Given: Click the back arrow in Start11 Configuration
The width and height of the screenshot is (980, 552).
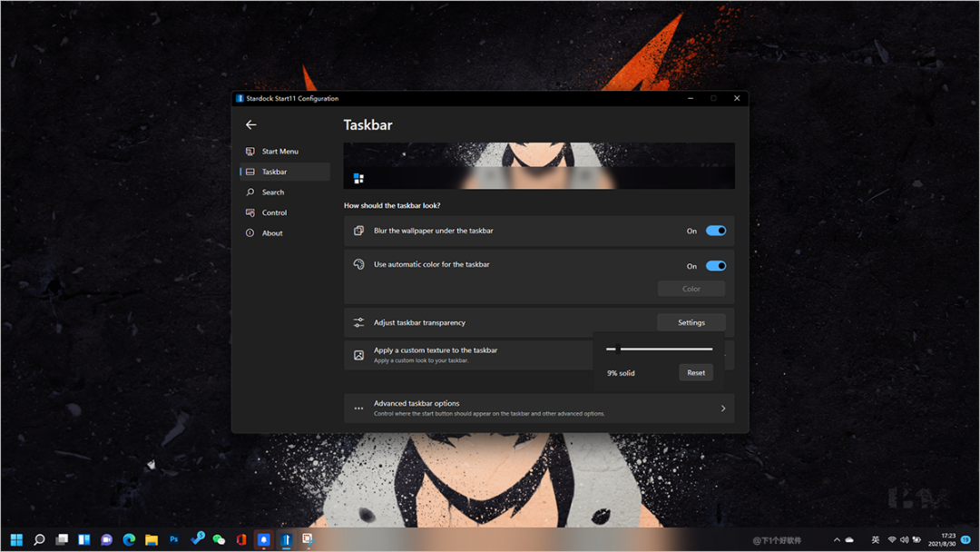Looking at the screenshot, I should coord(251,125).
